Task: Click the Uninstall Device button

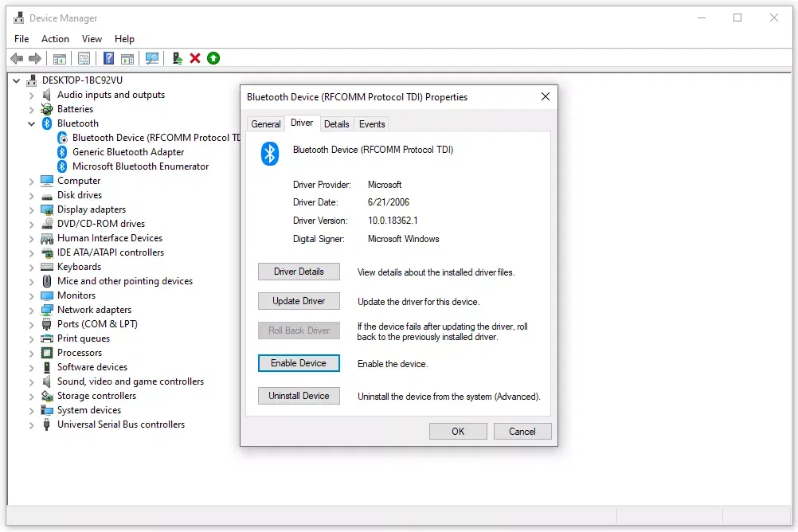Action: click(299, 396)
